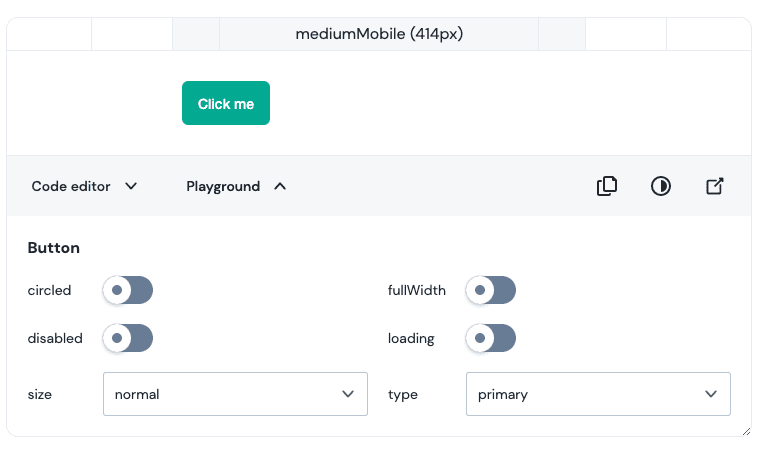Image resolution: width=761 pixels, height=454 pixels.
Task: Open example in new window icon
Action: [714, 186]
